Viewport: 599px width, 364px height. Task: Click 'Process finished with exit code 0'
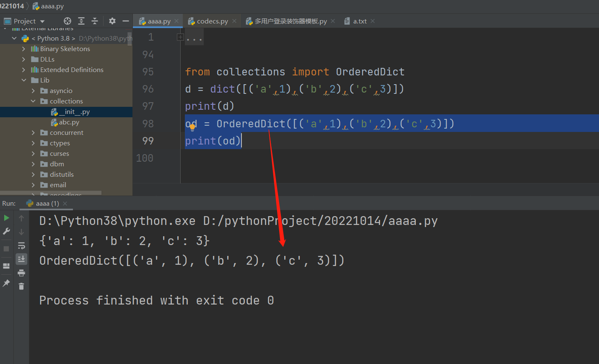click(156, 300)
